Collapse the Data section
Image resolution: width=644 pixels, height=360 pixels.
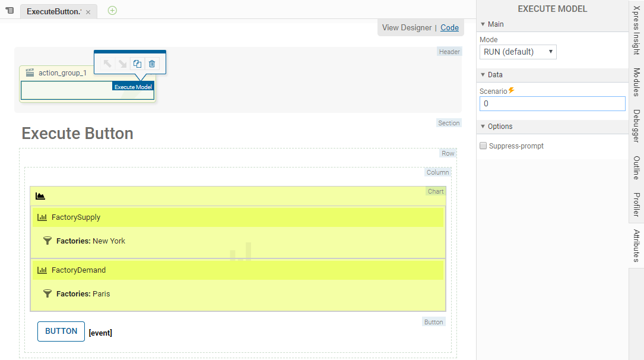(483, 75)
